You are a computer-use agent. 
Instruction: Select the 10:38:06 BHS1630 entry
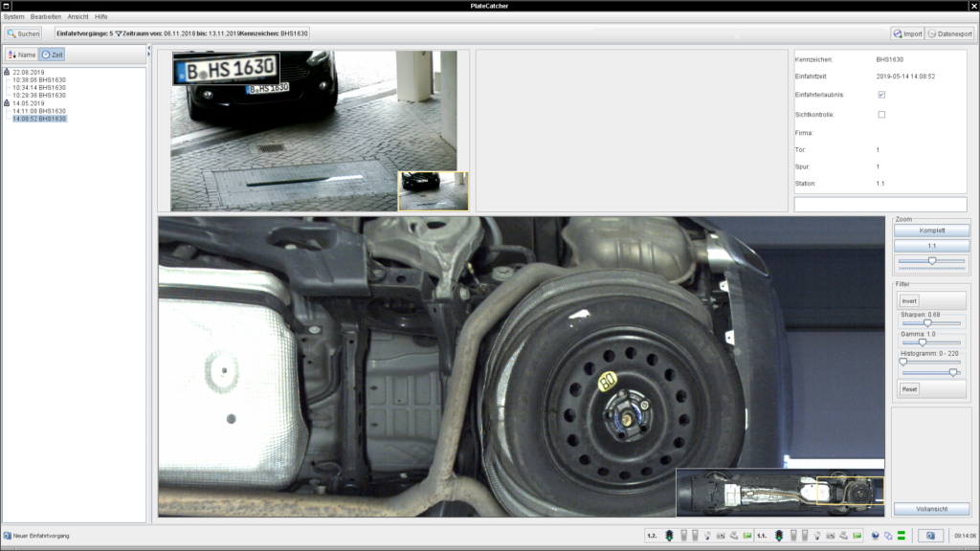coord(38,80)
